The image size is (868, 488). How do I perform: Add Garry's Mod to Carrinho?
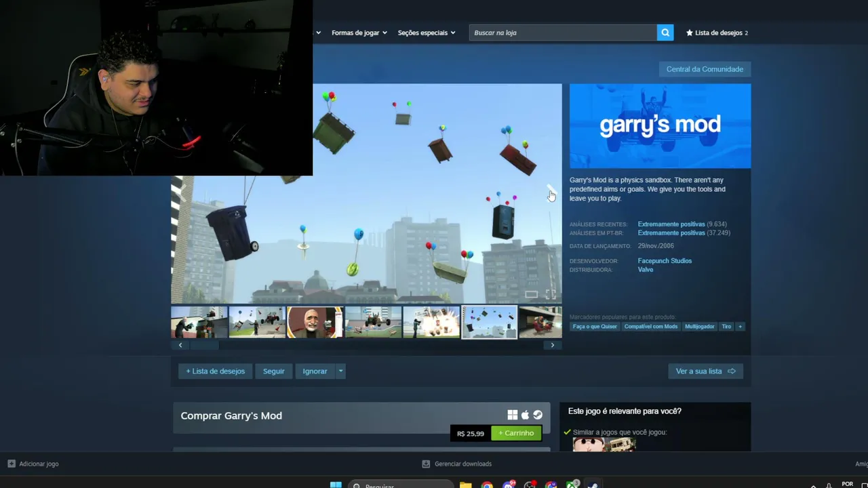[x=516, y=433]
